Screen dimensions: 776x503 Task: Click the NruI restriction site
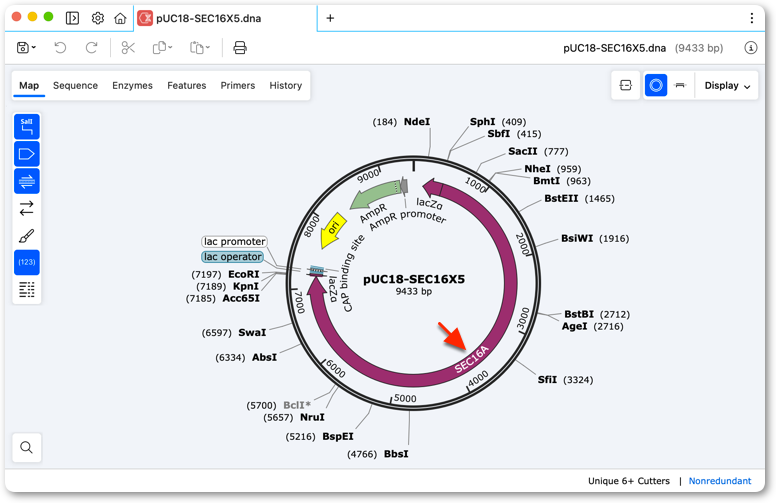[312, 417]
